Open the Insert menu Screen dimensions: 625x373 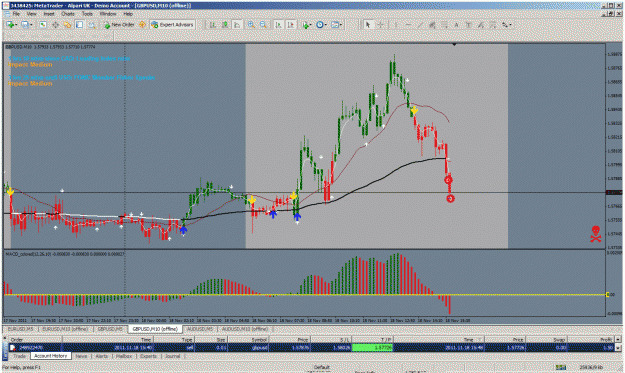pyautogui.click(x=49, y=14)
